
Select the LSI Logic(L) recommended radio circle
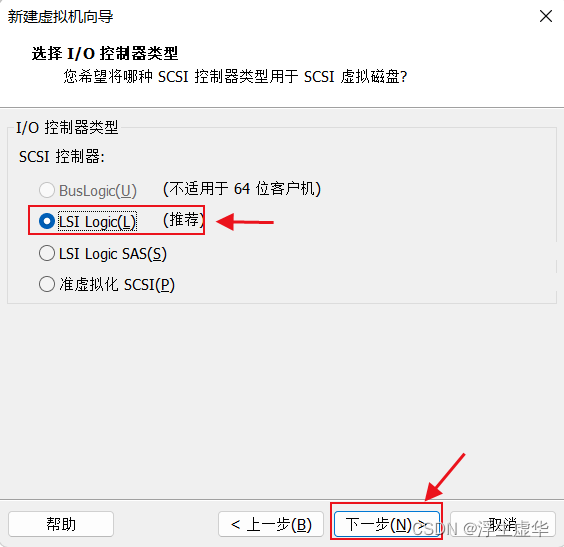(x=47, y=221)
